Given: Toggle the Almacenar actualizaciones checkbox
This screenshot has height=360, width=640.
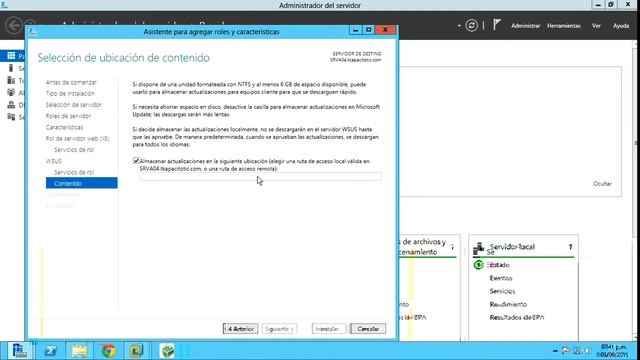Looking at the screenshot, I should click(136, 161).
